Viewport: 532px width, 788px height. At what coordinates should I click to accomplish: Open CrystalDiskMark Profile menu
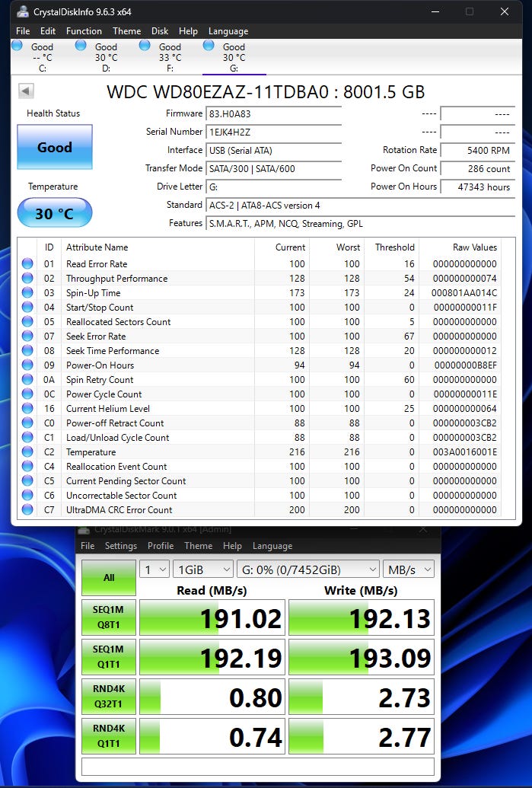point(161,546)
